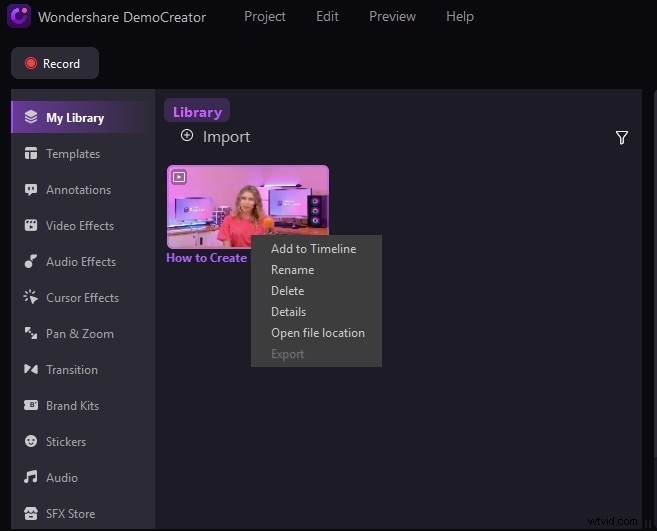The width and height of the screenshot is (657, 531).
Task: Choose Details from the context menu
Action: click(316, 311)
